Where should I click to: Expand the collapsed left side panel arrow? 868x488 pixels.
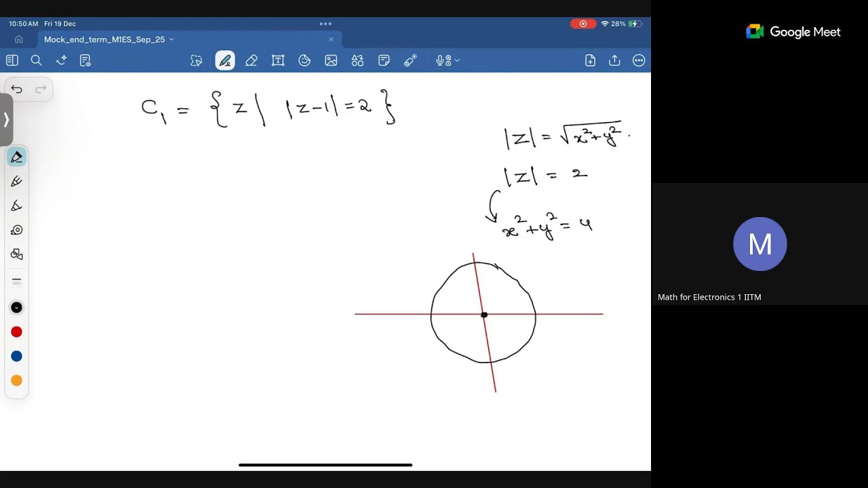tap(6, 120)
